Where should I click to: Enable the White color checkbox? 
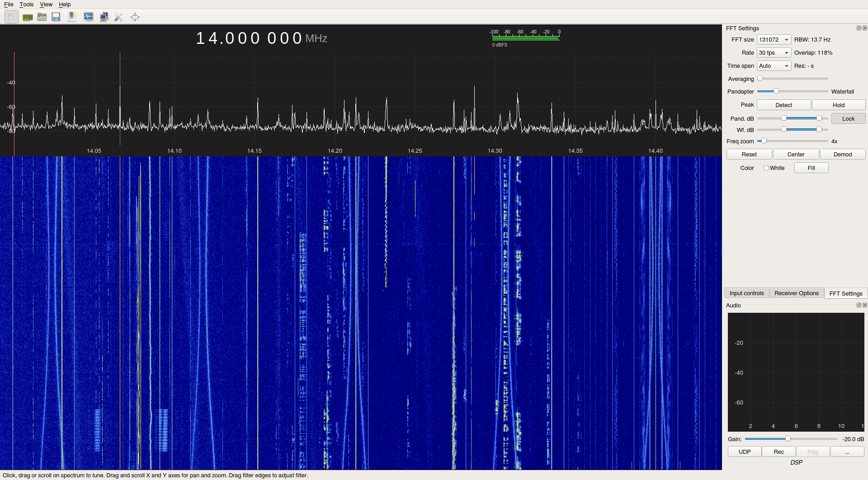[x=766, y=168]
